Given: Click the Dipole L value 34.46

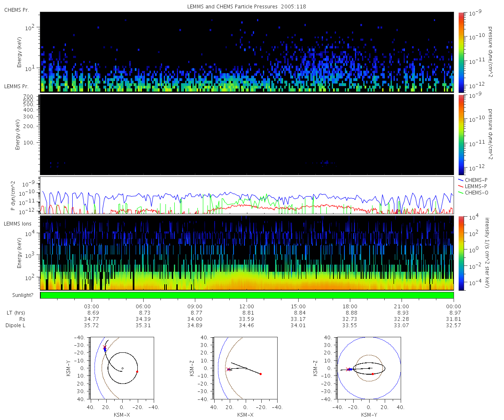Looking at the screenshot, I should point(247,325).
